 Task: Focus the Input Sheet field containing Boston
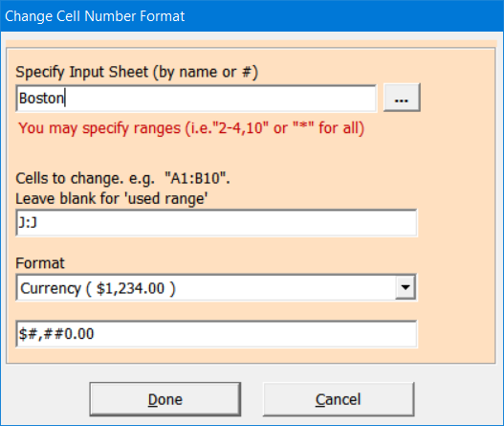pos(196,99)
